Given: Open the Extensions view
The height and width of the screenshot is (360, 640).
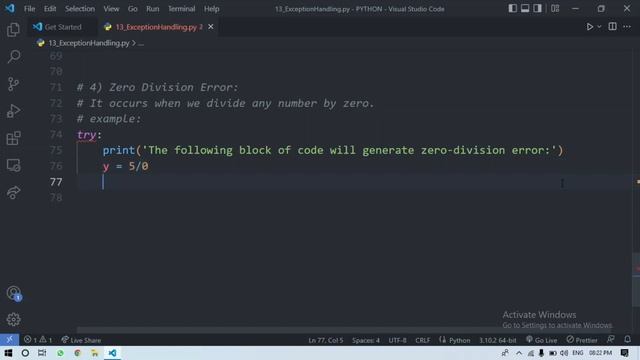Looking at the screenshot, I should [x=13, y=138].
